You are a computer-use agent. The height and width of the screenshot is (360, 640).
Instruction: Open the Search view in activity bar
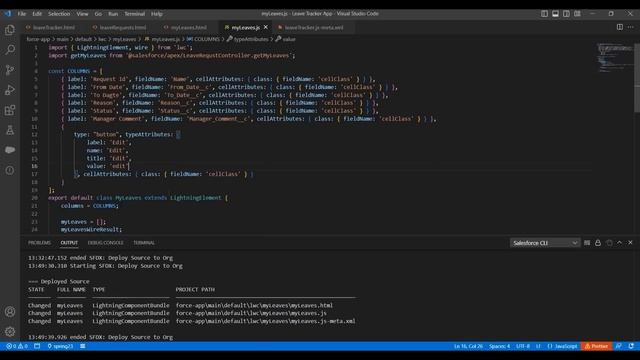10,50
